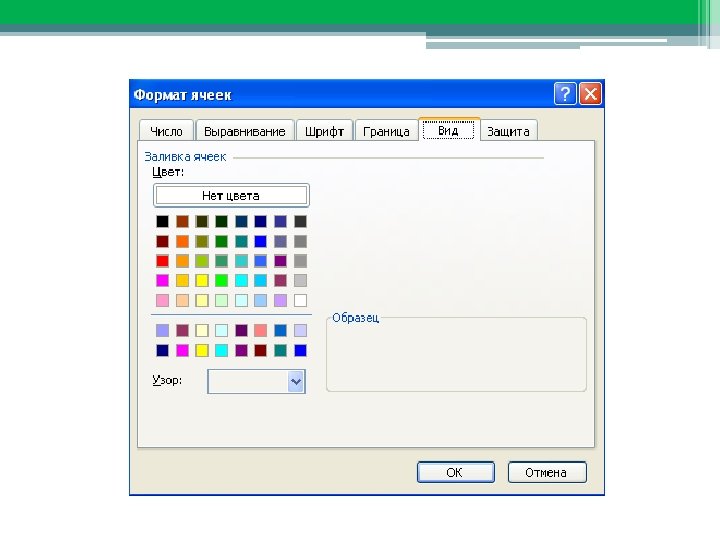The width and height of the screenshot is (720, 540).
Task: Click the Отмена button
Action: (547, 472)
